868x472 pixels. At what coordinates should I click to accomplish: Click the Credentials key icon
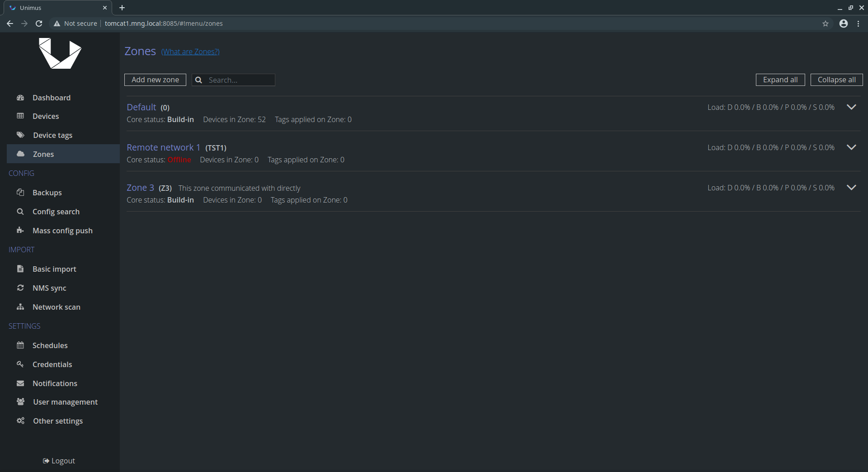tap(20, 364)
